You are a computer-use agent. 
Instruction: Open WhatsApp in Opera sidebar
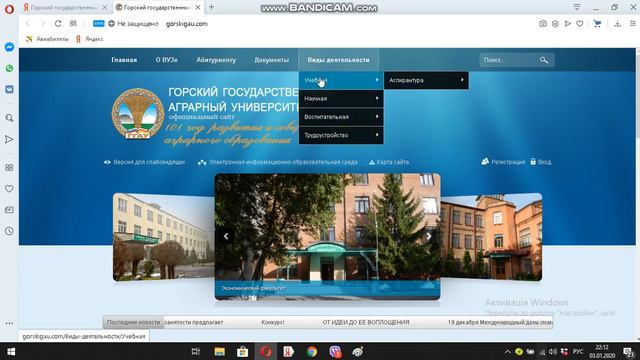click(x=9, y=68)
